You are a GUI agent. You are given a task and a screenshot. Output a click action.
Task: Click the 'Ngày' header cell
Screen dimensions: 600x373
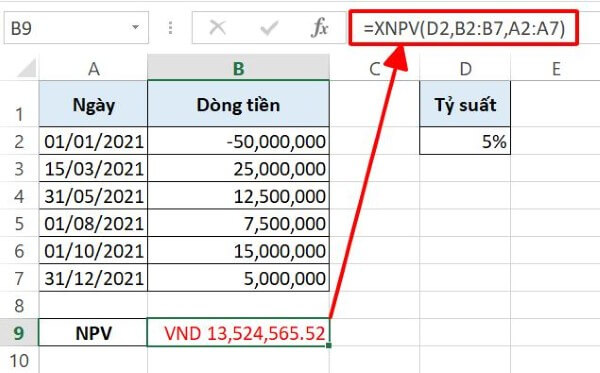[x=93, y=104]
